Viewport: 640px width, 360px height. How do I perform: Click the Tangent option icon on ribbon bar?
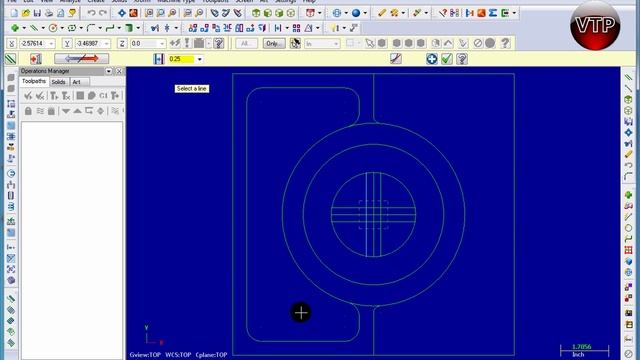pos(396,59)
